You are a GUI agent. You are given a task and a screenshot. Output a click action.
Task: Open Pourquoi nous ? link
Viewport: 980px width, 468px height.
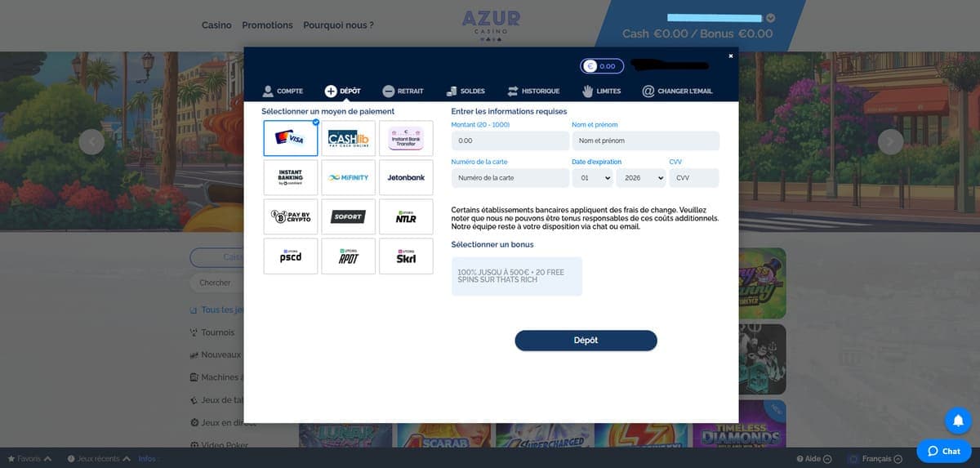[338, 25]
